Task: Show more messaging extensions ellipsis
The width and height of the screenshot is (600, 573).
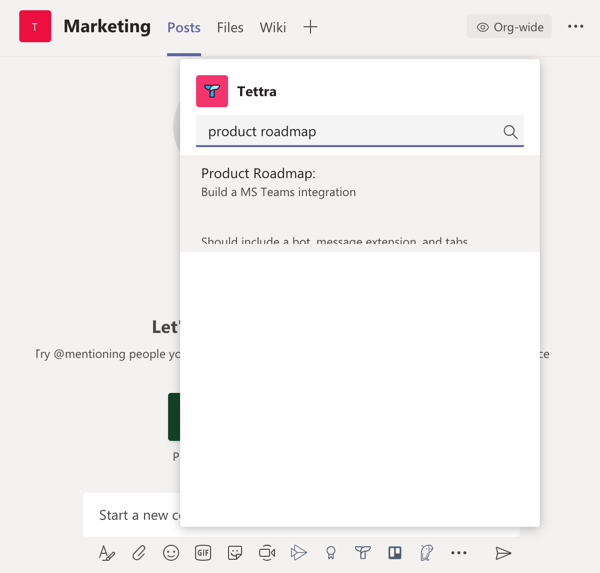Action: pyautogui.click(x=458, y=553)
